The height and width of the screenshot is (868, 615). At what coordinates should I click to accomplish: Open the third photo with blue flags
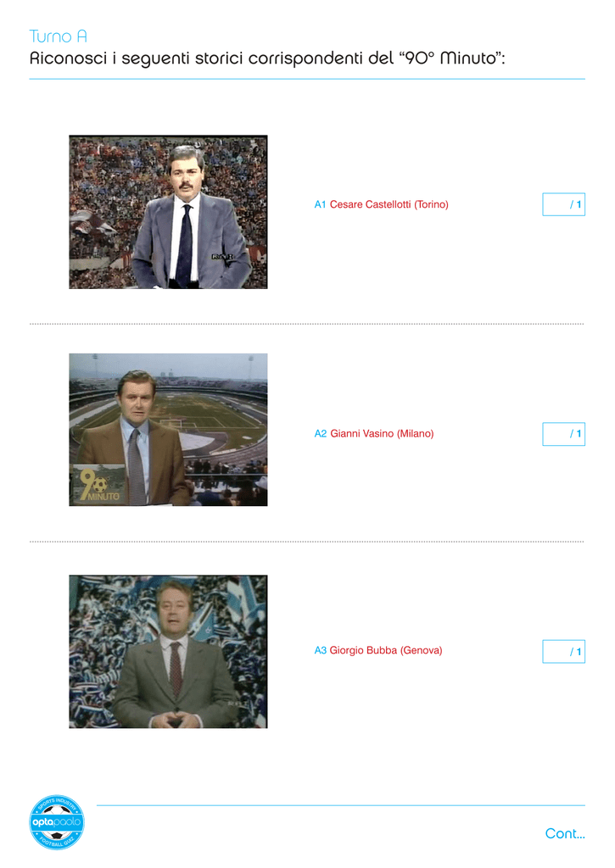coord(168,652)
